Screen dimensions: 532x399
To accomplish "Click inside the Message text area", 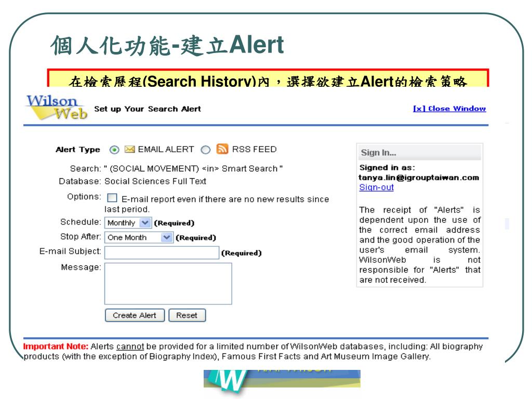I will [x=168, y=284].
